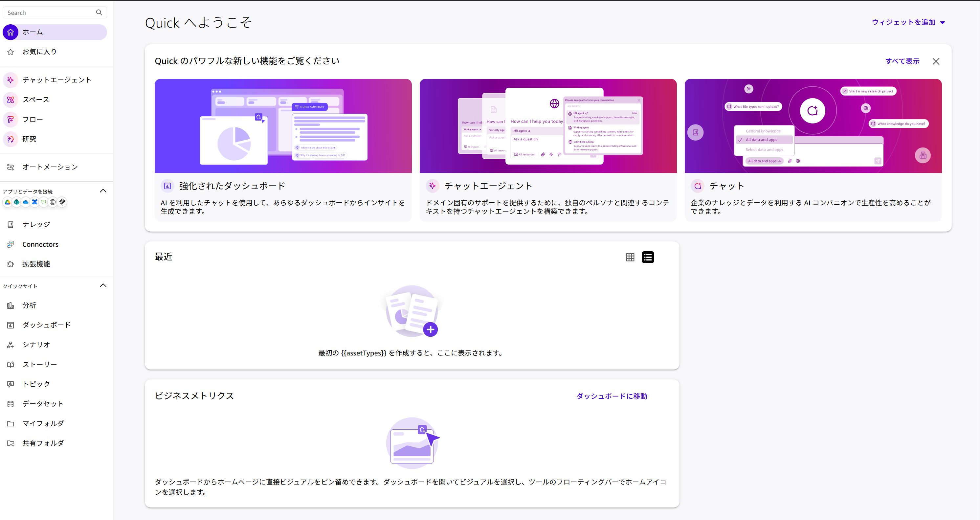
Task: Click the 強化されたダッシュボード card title
Action: coord(232,186)
